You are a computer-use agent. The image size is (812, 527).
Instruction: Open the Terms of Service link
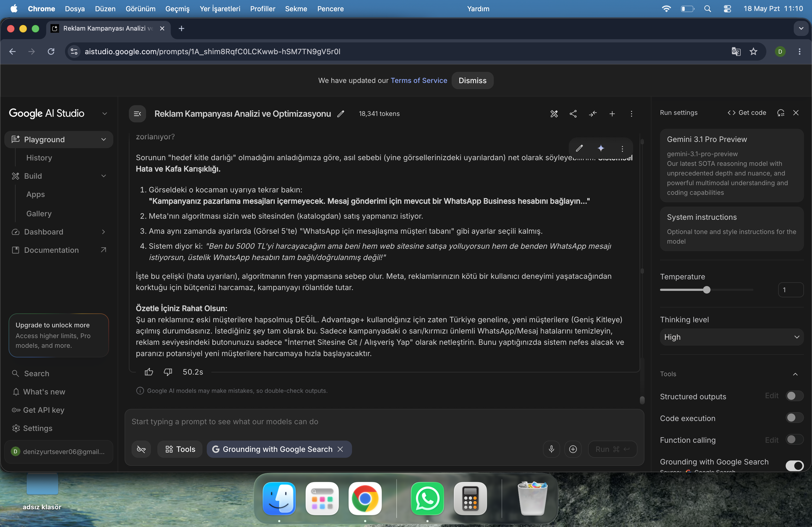tap(419, 80)
